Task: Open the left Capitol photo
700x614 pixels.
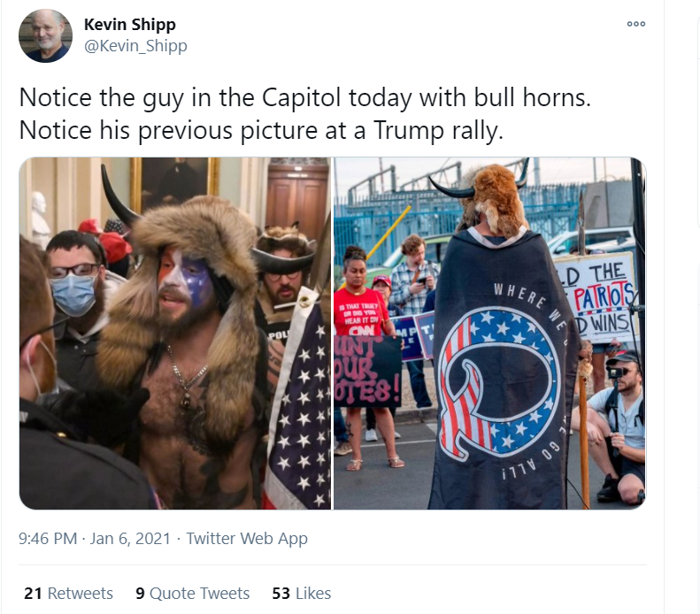Action: [x=175, y=334]
